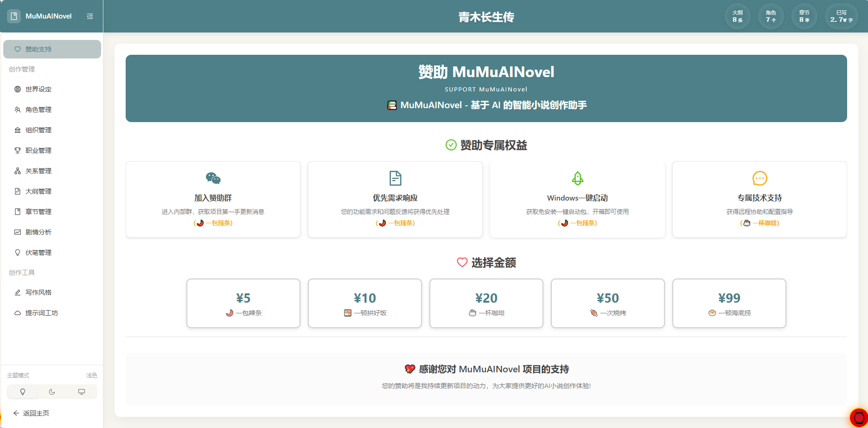
Task: Click the books emoji in the banner subtitle
Action: tap(392, 105)
